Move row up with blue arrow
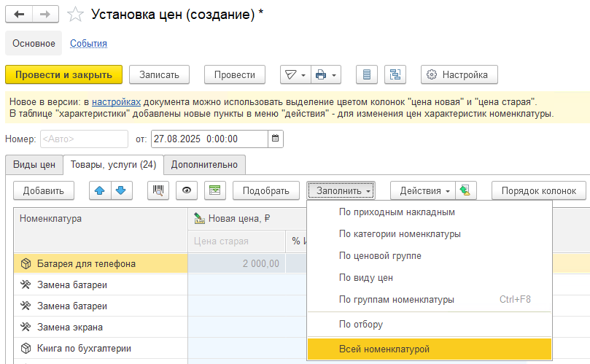The height and width of the screenshot is (364, 590). click(100, 190)
